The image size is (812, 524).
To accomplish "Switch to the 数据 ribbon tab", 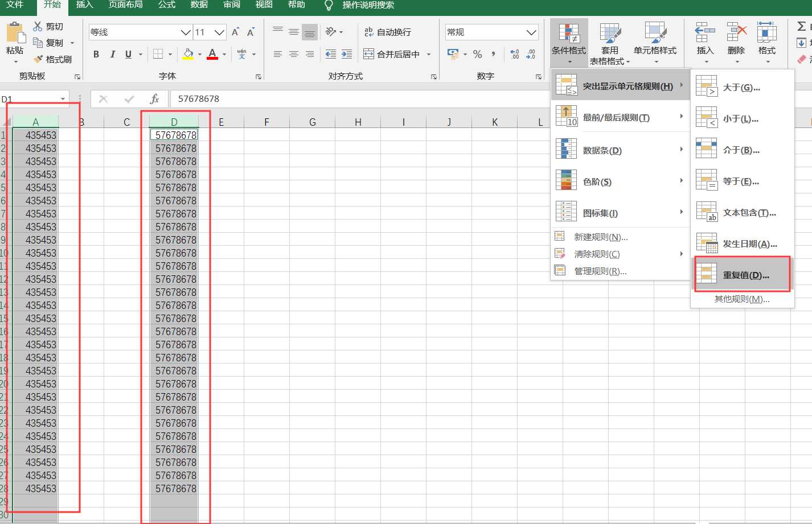I will (x=199, y=5).
